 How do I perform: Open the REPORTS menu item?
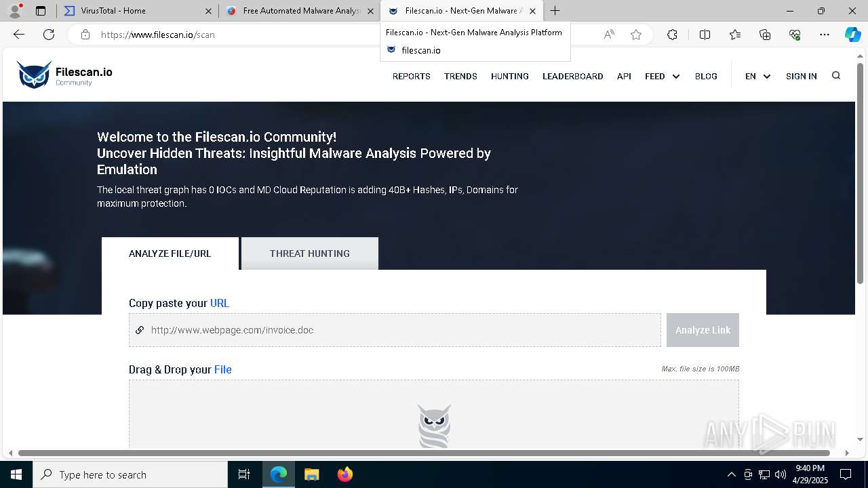click(411, 76)
